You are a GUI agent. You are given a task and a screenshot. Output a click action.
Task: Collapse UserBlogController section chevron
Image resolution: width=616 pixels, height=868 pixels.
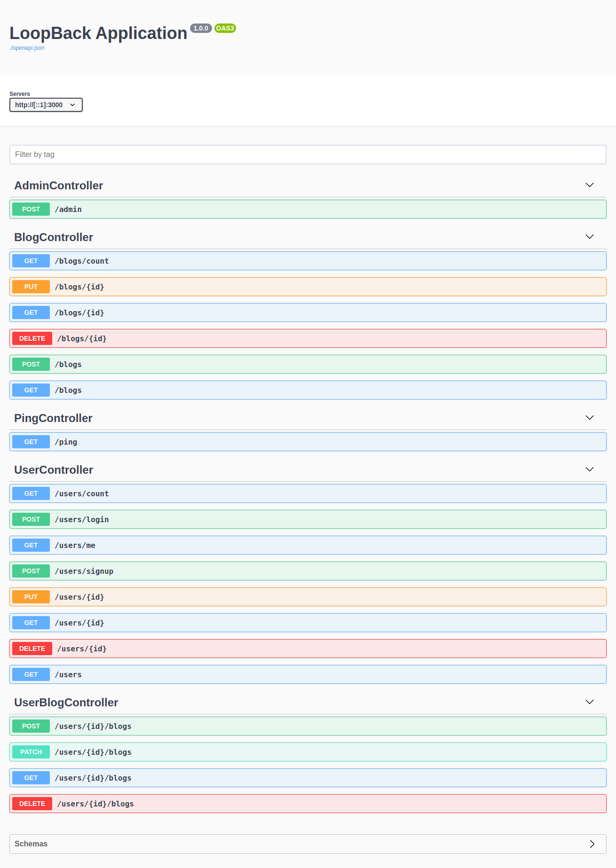pyautogui.click(x=590, y=702)
